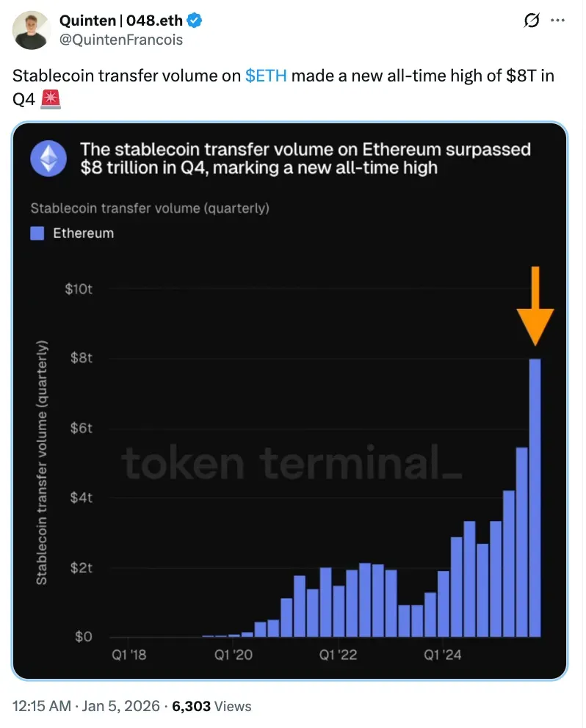Click the Ethereum logo in the chart header

click(48, 158)
